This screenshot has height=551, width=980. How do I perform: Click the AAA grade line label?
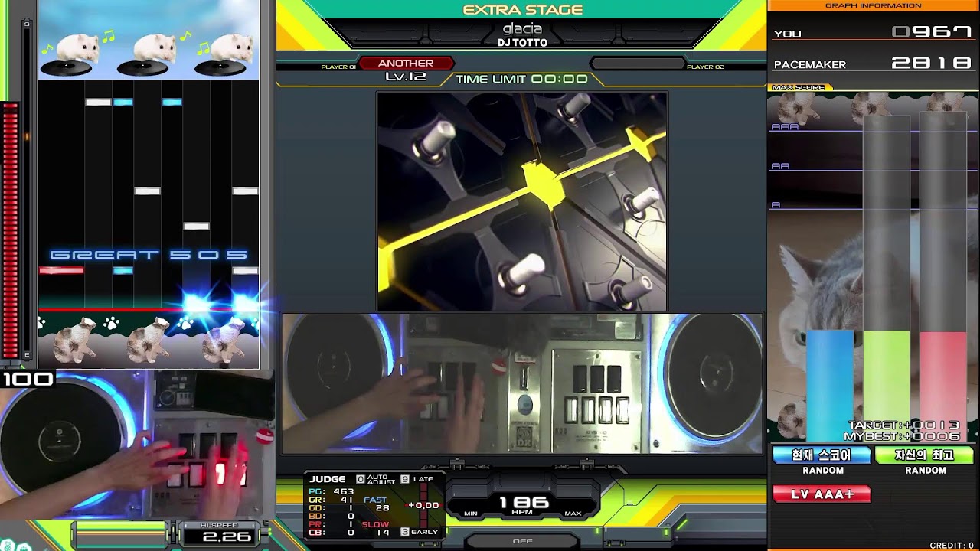pos(785,127)
